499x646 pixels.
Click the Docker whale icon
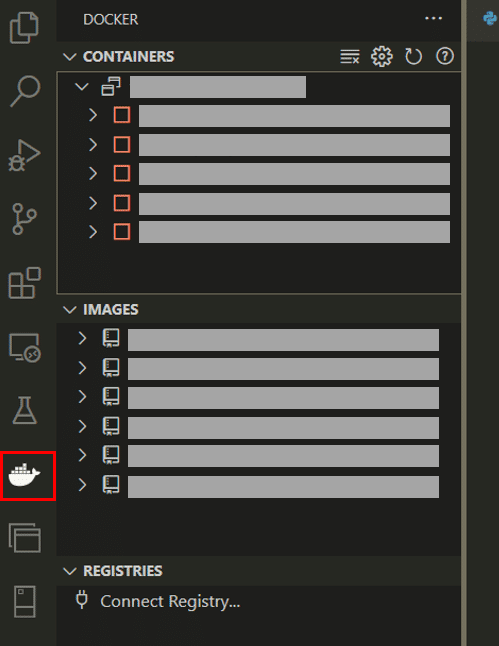(x=25, y=475)
